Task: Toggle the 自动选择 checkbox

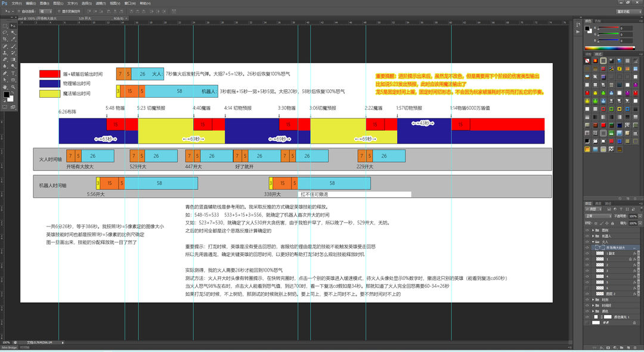Action: pyautogui.click(x=19, y=11)
